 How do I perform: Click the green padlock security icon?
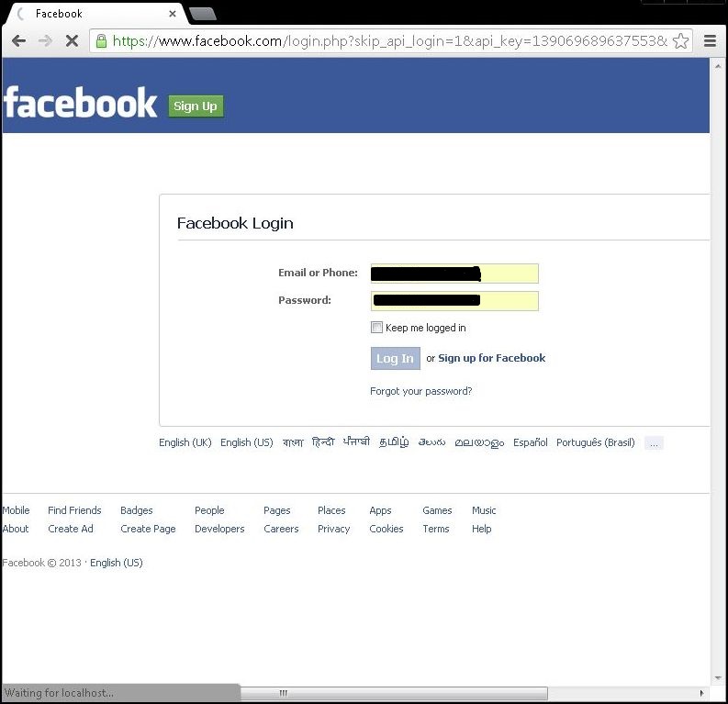[x=101, y=41]
